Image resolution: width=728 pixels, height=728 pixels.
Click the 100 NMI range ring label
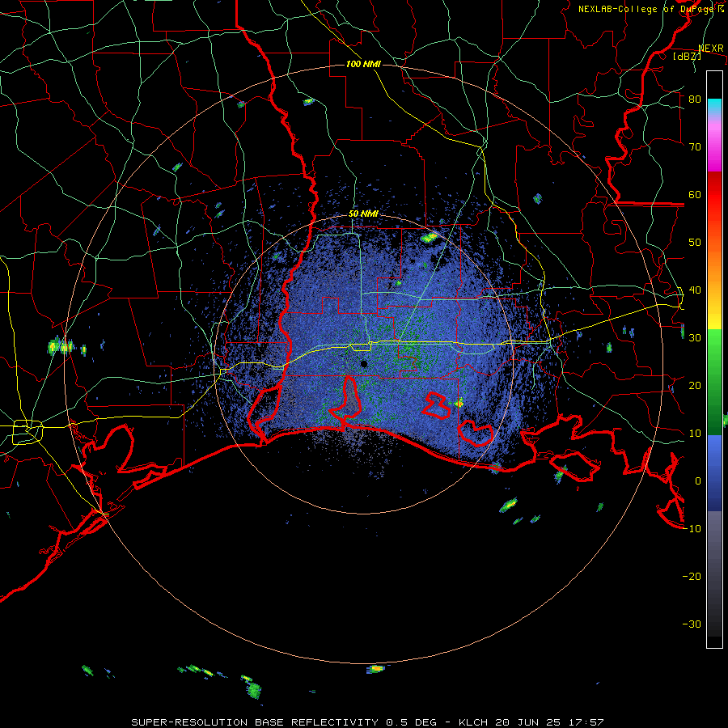[363, 64]
